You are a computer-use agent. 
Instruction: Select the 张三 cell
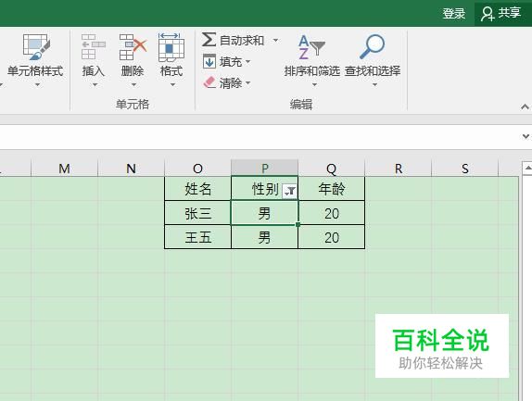[x=197, y=213]
